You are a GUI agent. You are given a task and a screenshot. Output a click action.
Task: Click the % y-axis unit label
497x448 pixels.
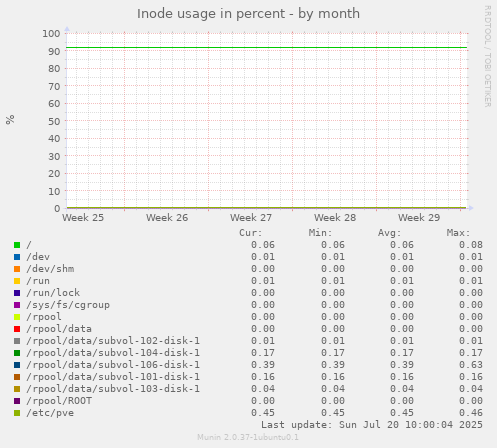point(10,120)
